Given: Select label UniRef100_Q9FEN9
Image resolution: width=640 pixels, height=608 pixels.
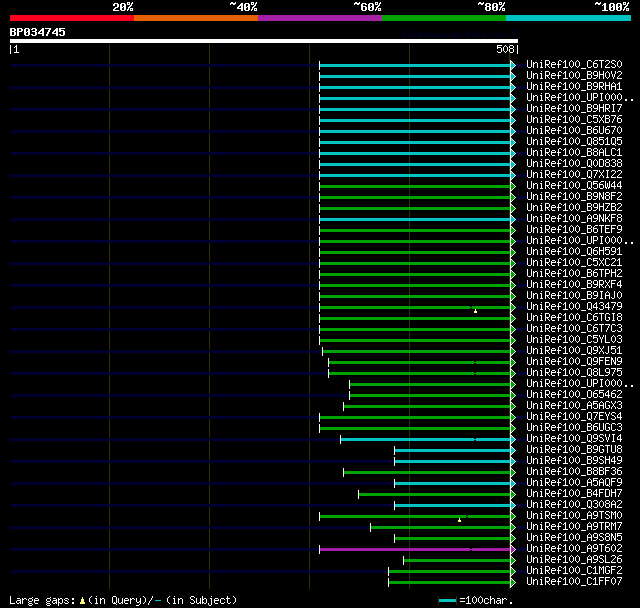Looking at the screenshot, I should [x=574, y=362].
